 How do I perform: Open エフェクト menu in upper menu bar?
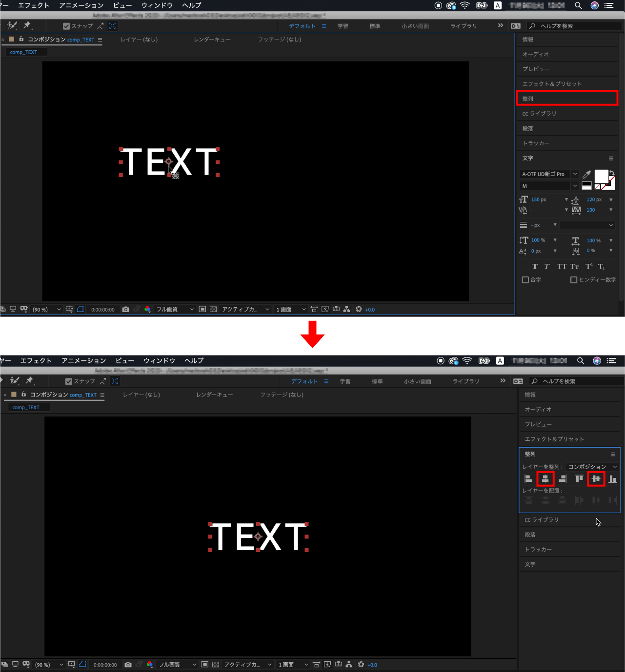[x=34, y=5]
